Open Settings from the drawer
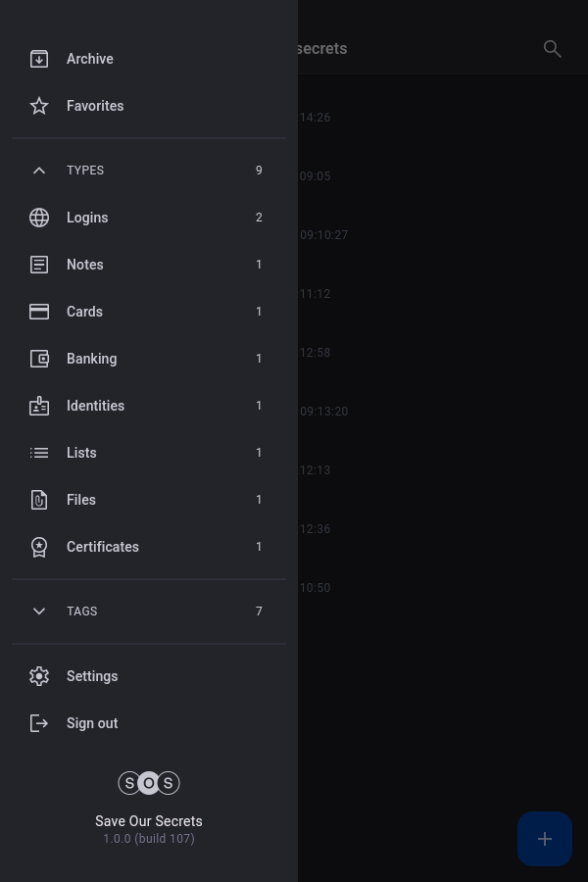 92,676
